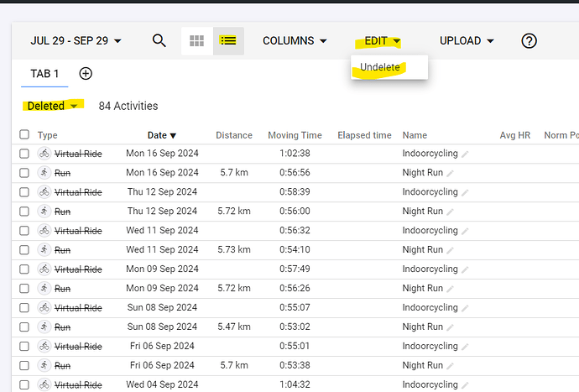Image resolution: width=579 pixels, height=392 pixels.
Task: Click cycling icon for Virtual Ride Fri 06 Sep
Action: click(x=44, y=346)
